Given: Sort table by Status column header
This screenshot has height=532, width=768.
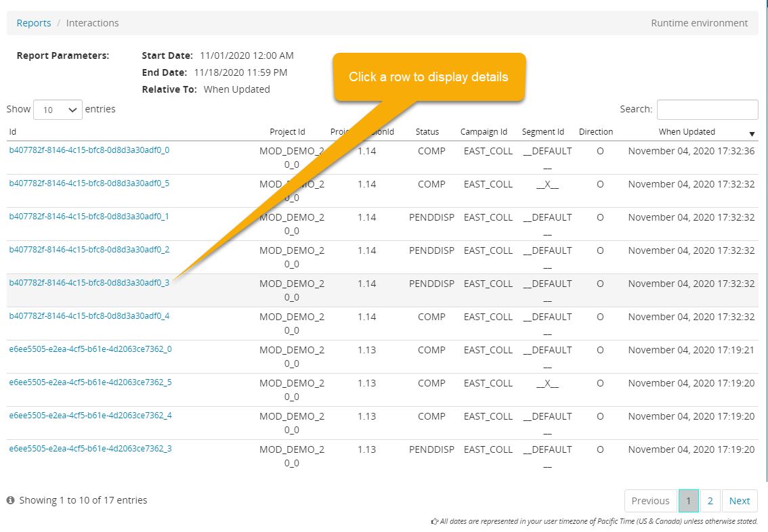Looking at the screenshot, I should [427, 132].
